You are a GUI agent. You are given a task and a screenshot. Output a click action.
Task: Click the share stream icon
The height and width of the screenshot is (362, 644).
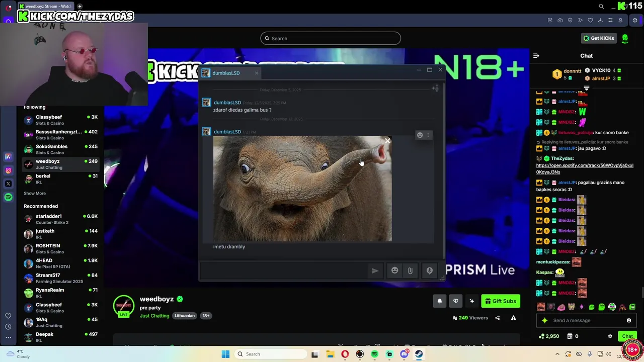pos(498,318)
